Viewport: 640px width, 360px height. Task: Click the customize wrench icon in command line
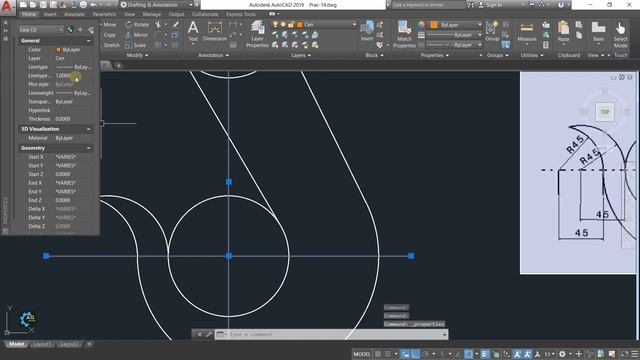pyautogui.click(x=209, y=334)
